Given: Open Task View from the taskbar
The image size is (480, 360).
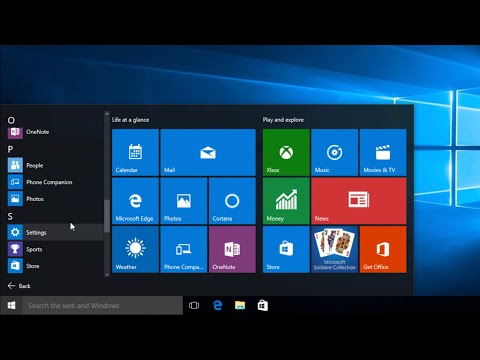Looking at the screenshot, I should (x=194, y=305).
